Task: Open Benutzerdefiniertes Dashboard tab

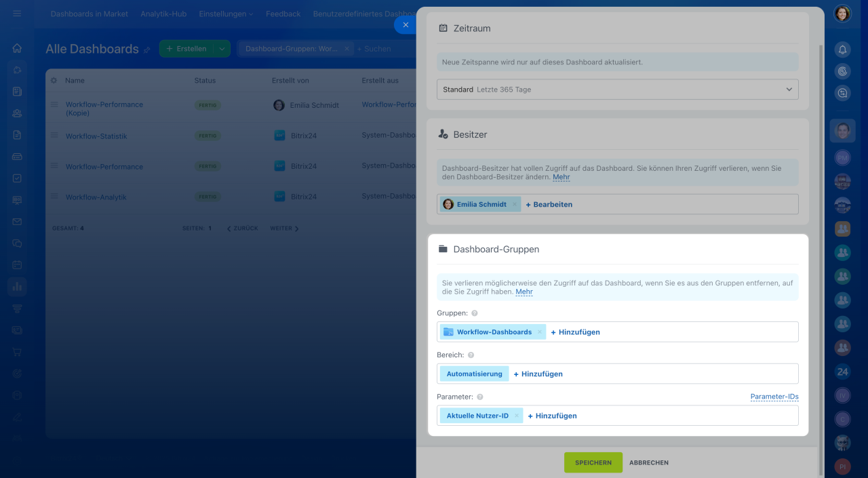Action: [x=364, y=14]
